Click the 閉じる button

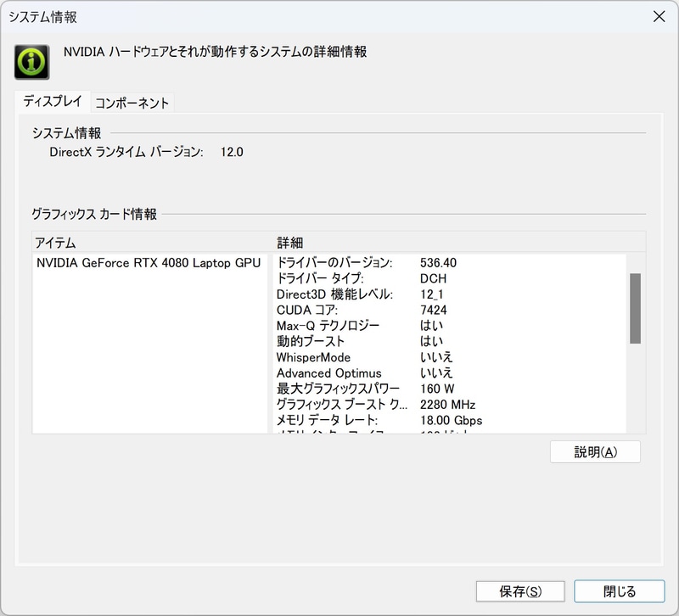coord(620,591)
